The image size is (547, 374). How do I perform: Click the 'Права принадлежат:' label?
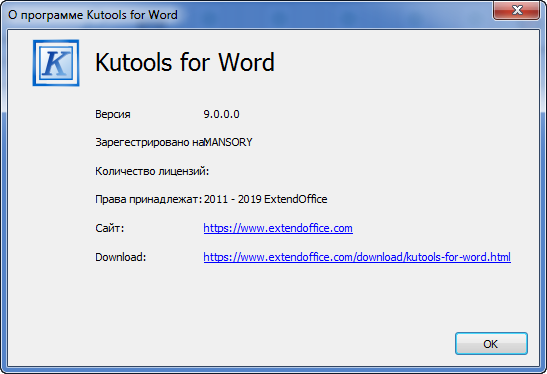tap(149, 199)
